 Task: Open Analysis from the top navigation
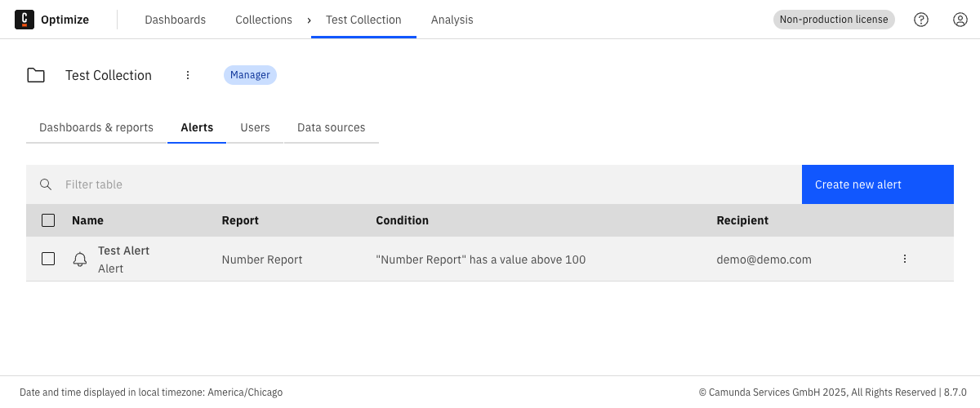pyautogui.click(x=452, y=20)
